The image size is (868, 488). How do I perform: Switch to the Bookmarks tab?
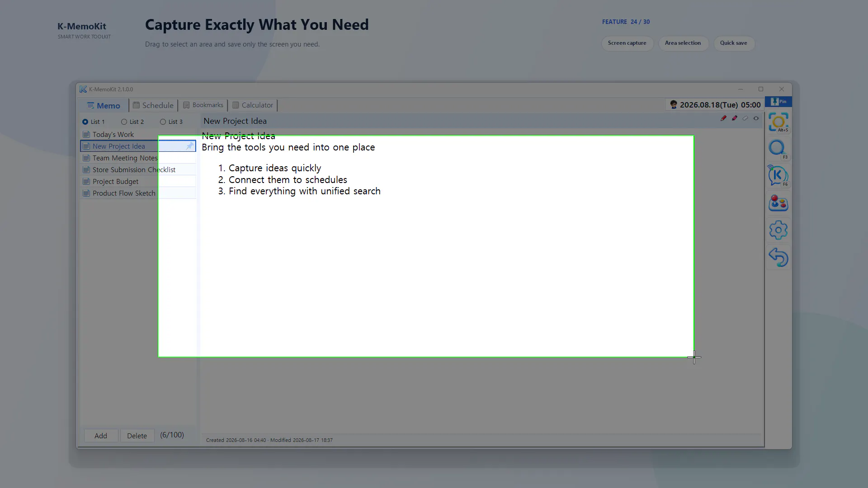click(x=203, y=105)
